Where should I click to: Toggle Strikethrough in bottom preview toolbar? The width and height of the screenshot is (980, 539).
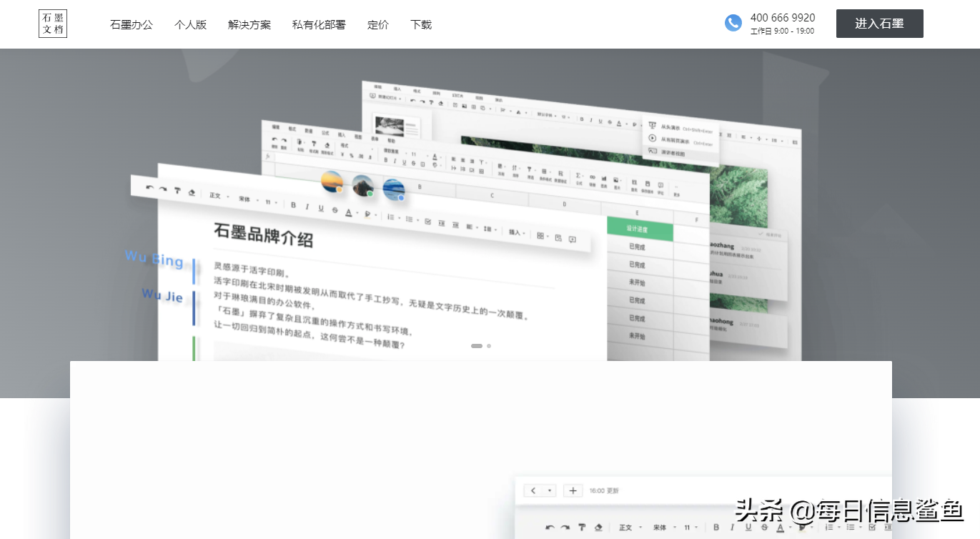(x=765, y=528)
